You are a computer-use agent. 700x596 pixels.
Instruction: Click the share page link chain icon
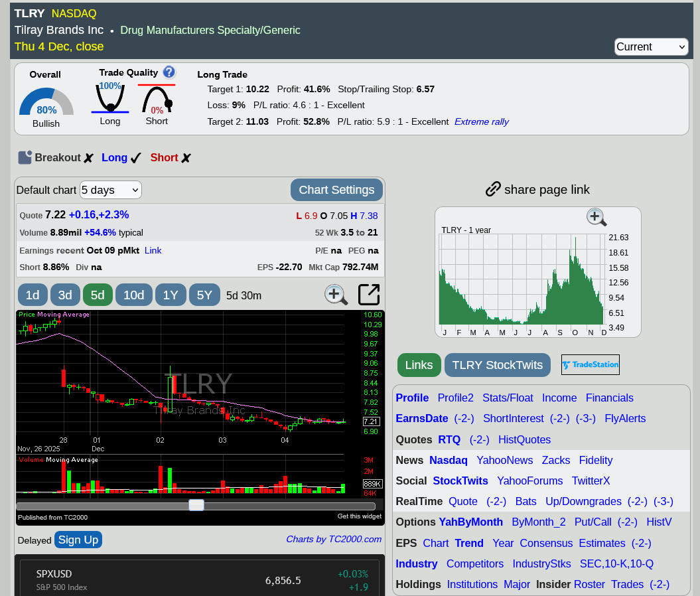pos(493,189)
